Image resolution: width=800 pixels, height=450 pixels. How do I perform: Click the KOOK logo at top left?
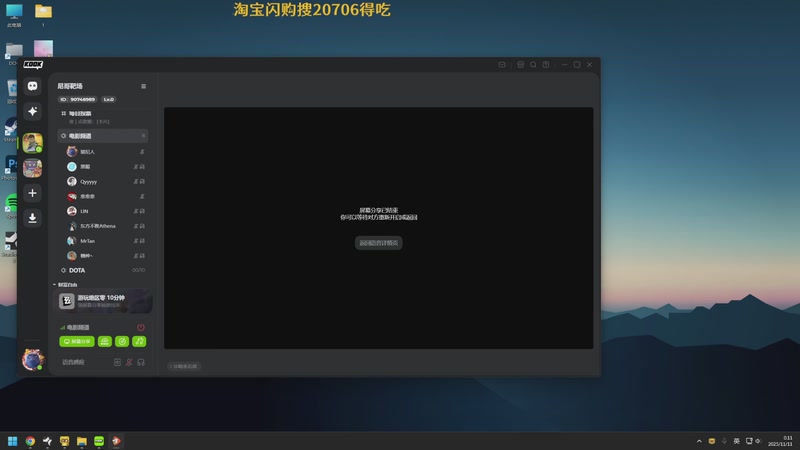tap(33, 64)
